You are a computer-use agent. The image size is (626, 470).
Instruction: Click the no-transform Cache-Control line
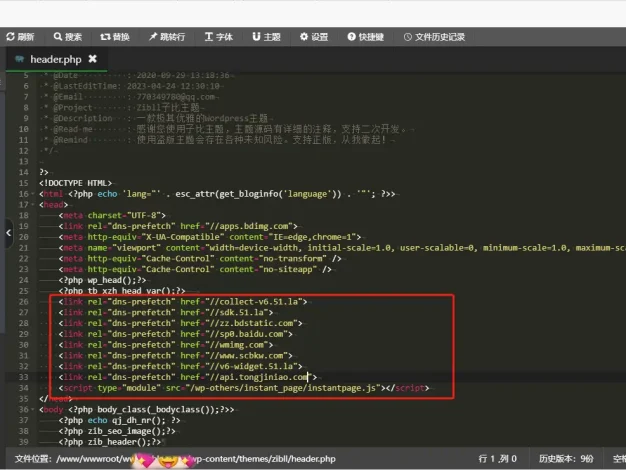pyautogui.click(x=200, y=259)
